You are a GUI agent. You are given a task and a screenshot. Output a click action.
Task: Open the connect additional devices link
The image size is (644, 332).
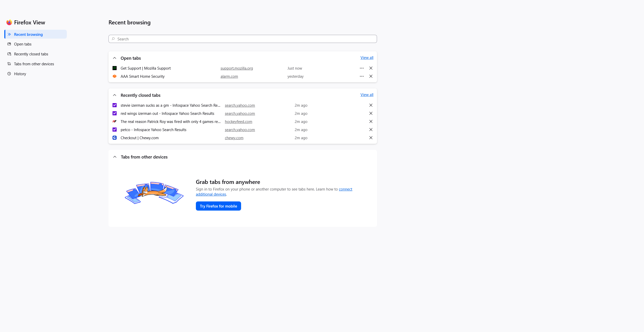pyautogui.click(x=345, y=189)
